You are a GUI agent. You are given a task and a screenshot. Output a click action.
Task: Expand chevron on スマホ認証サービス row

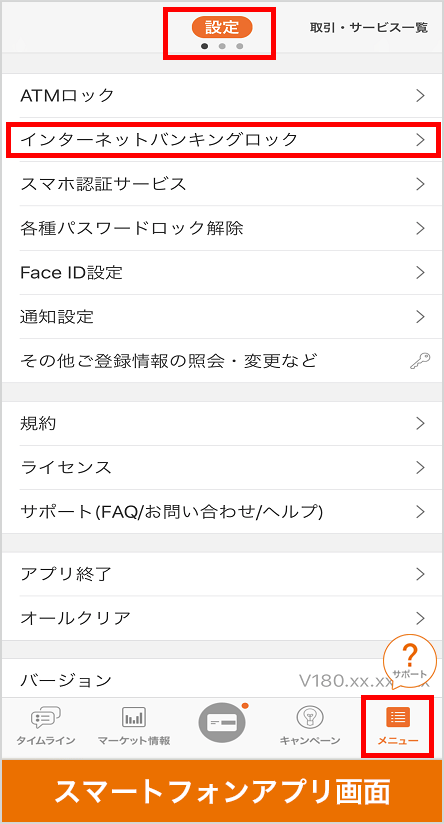point(420,184)
